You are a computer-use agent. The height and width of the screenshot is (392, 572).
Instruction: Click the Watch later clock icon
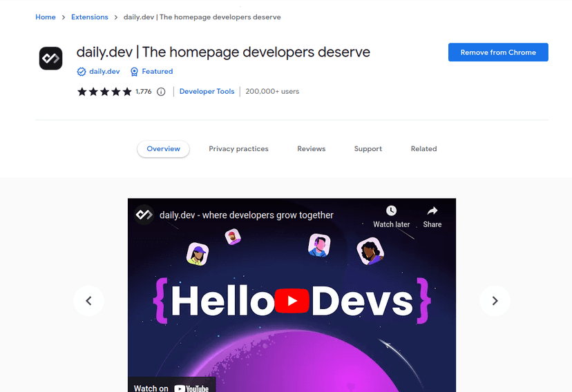click(391, 210)
